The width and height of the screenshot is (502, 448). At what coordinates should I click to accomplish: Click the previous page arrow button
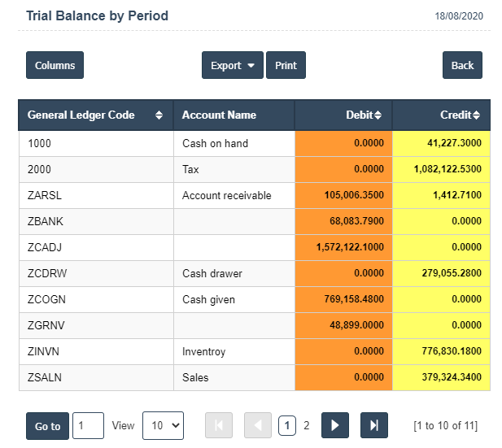click(258, 425)
